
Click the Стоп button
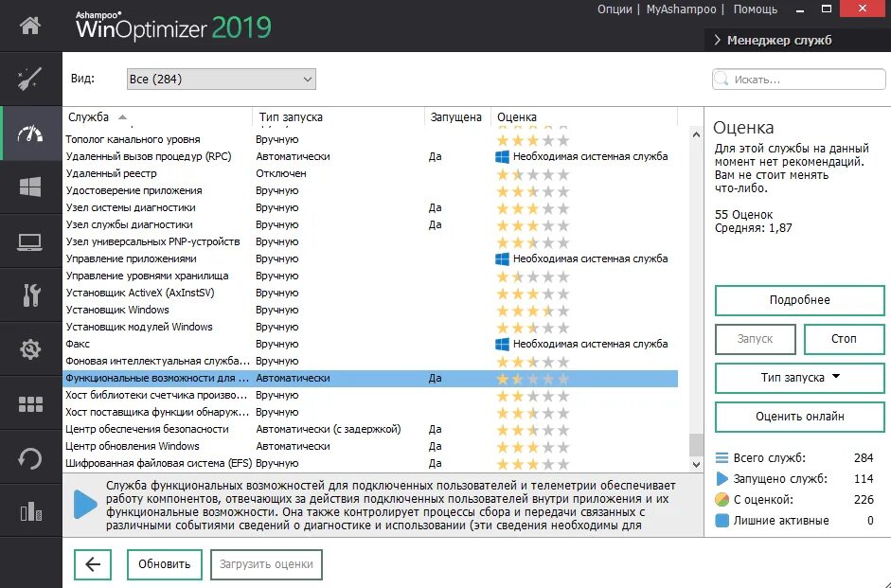coord(844,339)
